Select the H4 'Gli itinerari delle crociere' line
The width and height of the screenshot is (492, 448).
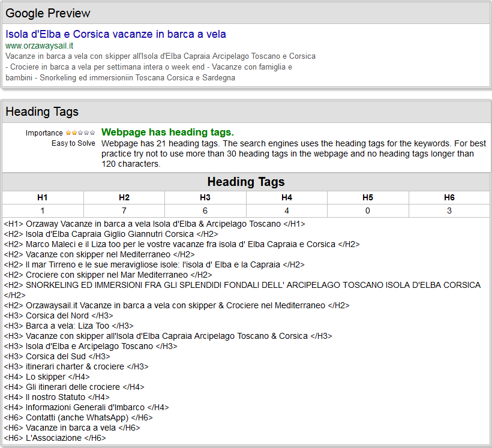tap(74, 387)
